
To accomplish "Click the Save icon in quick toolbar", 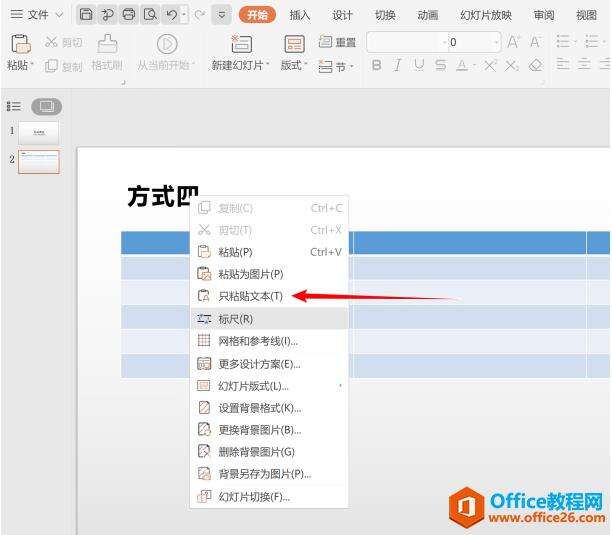I will [86, 15].
